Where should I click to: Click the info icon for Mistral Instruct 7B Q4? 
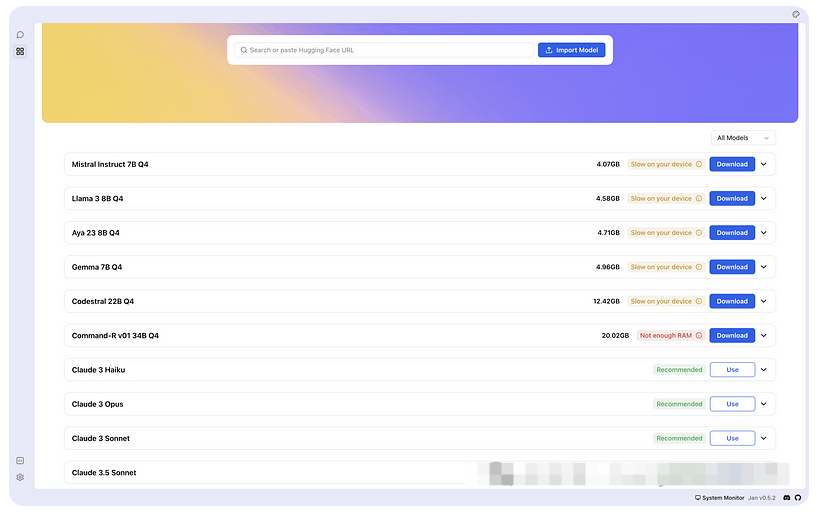point(699,164)
